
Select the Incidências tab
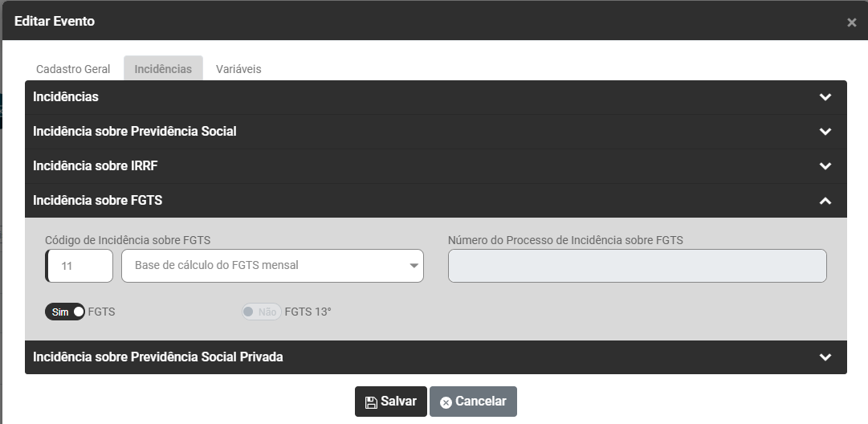pos(163,69)
